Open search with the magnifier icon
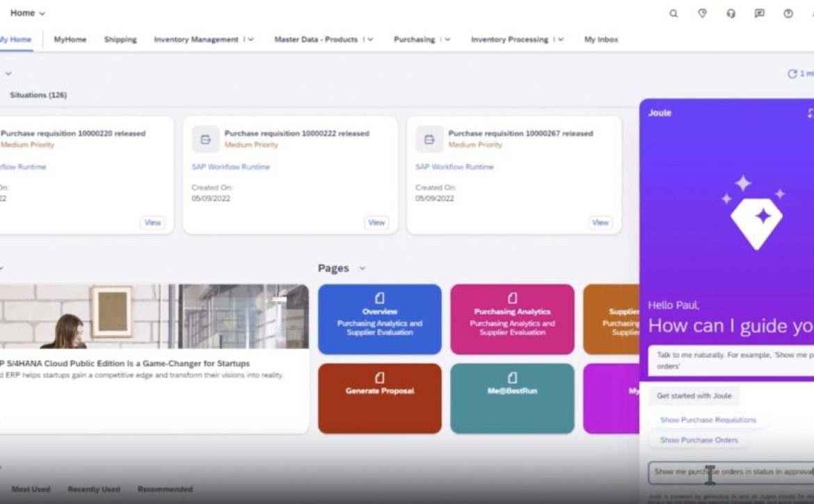 click(x=673, y=13)
